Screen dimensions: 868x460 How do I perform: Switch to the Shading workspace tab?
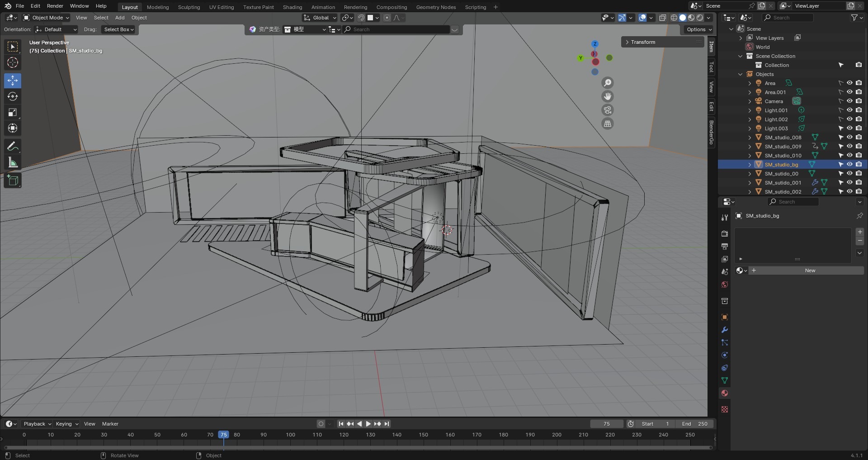(292, 7)
